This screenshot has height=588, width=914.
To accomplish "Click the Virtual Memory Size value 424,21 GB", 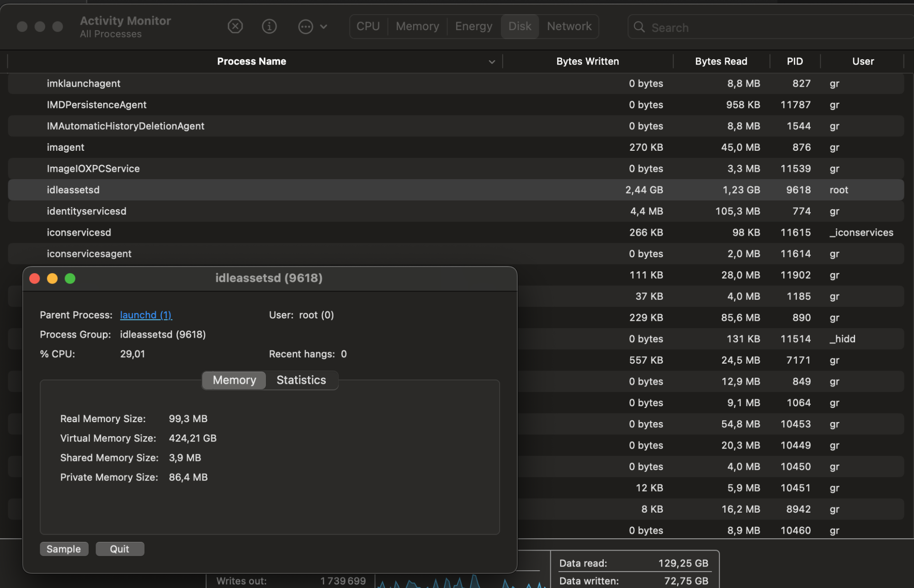I will tap(192, 438).
